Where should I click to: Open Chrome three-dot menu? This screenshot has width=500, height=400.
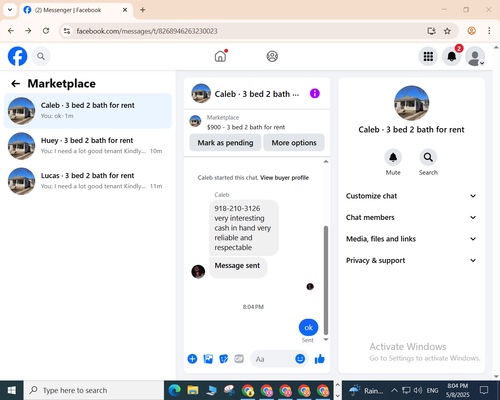point(489,31)
